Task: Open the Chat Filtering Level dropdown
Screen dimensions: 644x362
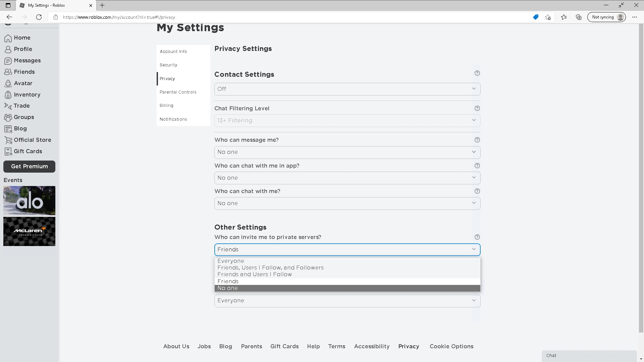Action: [x=347, y=121]
